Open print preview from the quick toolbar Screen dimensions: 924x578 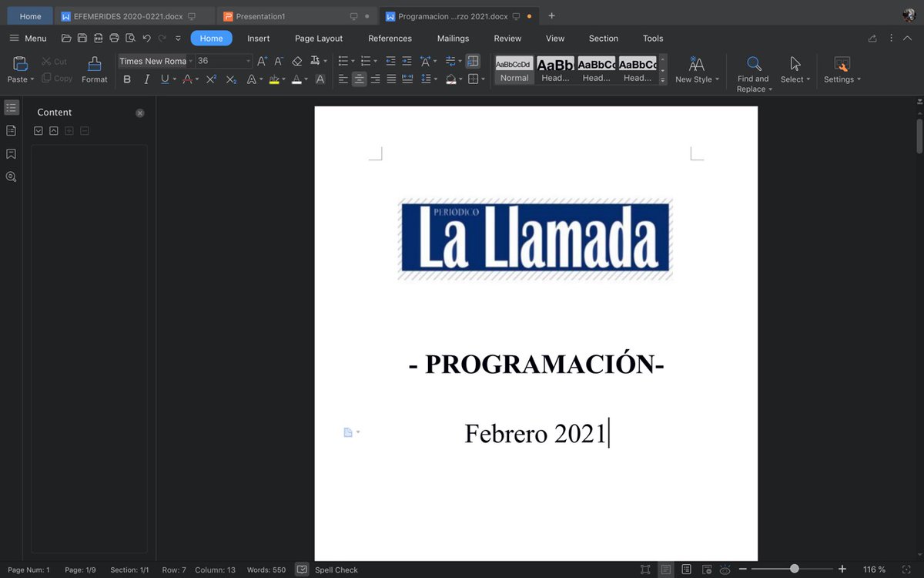(130, 39)
